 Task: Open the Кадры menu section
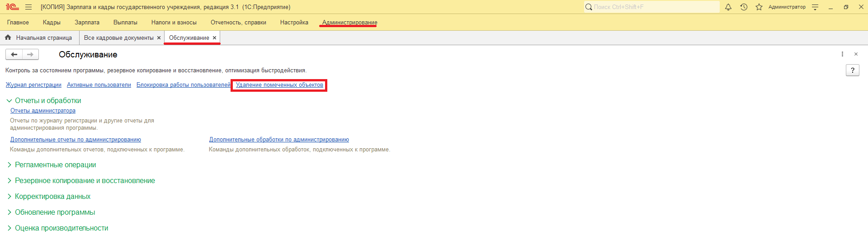(52, 22)
